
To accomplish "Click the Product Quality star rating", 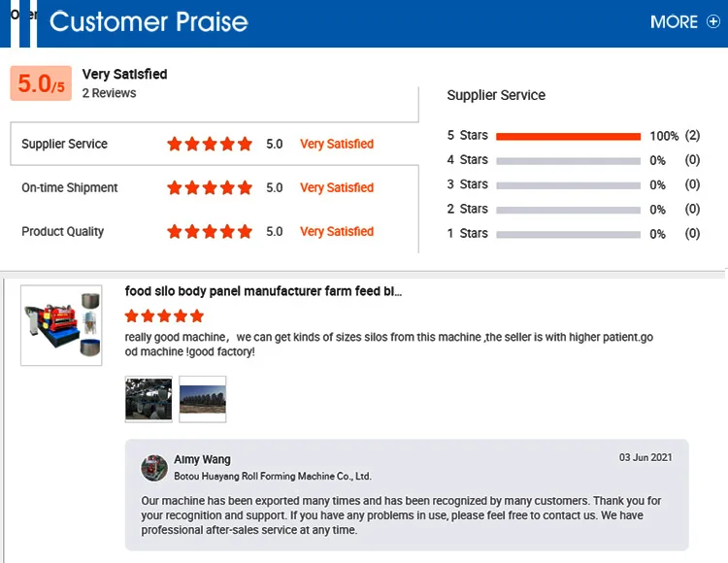I will click(209, 231).
